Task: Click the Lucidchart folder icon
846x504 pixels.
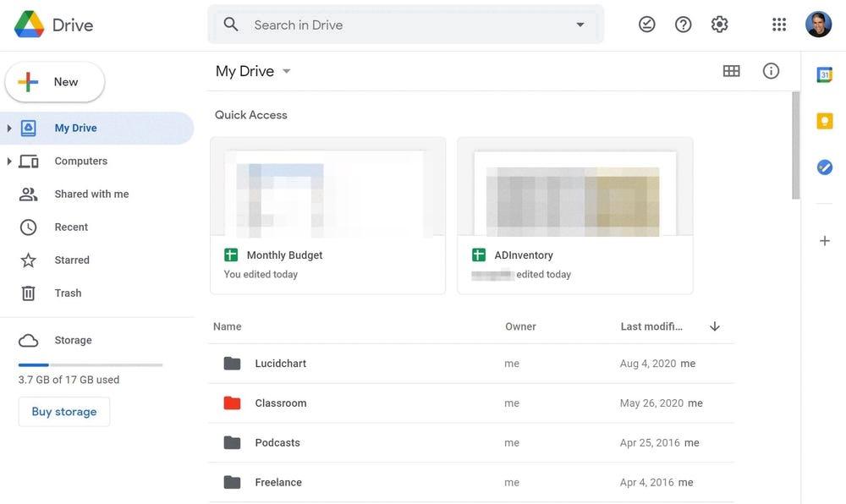Action: pyautogui.click(x=232, y=364)
